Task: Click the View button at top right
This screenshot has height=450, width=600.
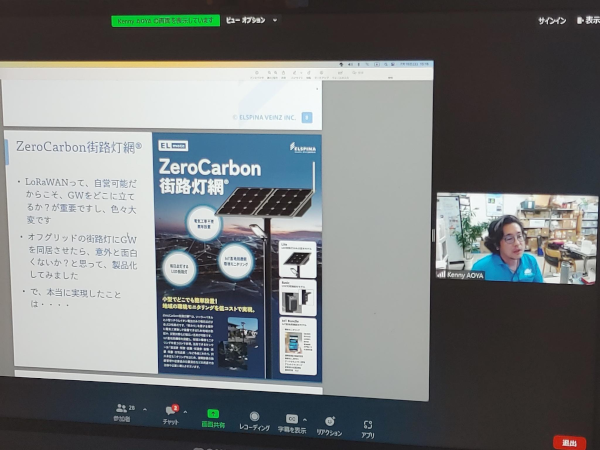Action: pos(589,20)
